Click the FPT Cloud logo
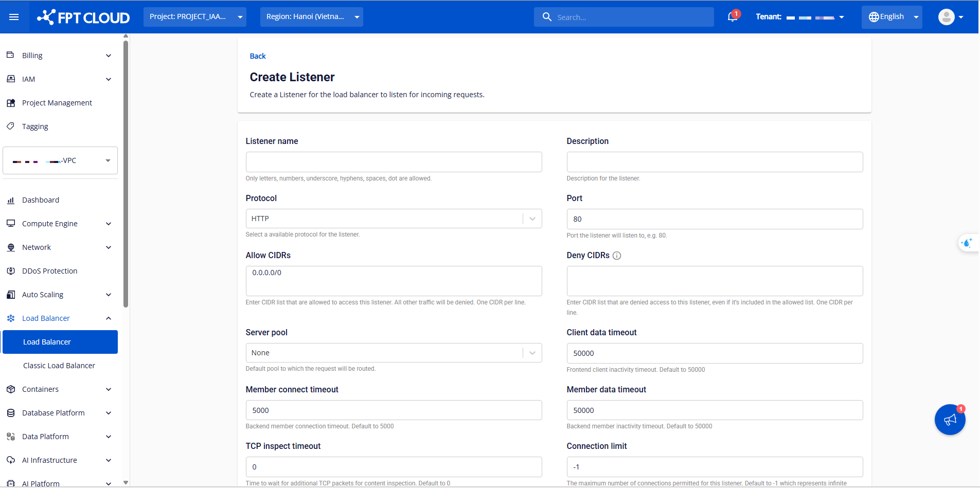Viewport: 980px width, 488px height. click(x=83, y=17)
